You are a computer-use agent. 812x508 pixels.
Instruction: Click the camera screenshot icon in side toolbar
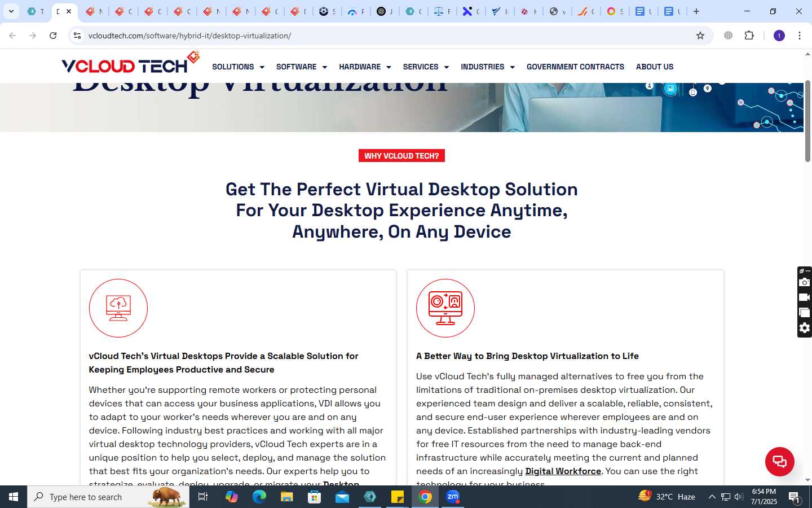pyautogui.click(x=805, y=282)
